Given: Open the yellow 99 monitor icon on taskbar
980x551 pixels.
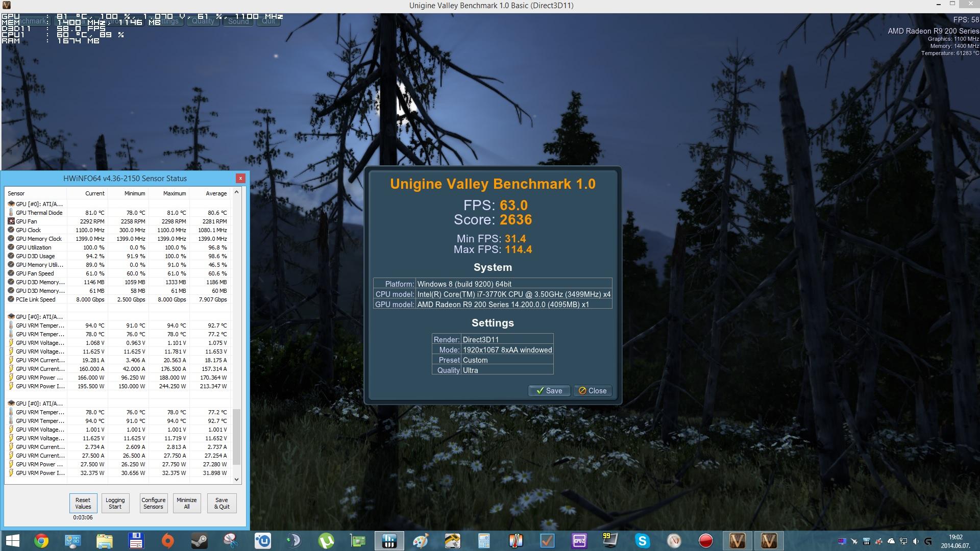Looking at the screenshot, I should coord(610,541).
